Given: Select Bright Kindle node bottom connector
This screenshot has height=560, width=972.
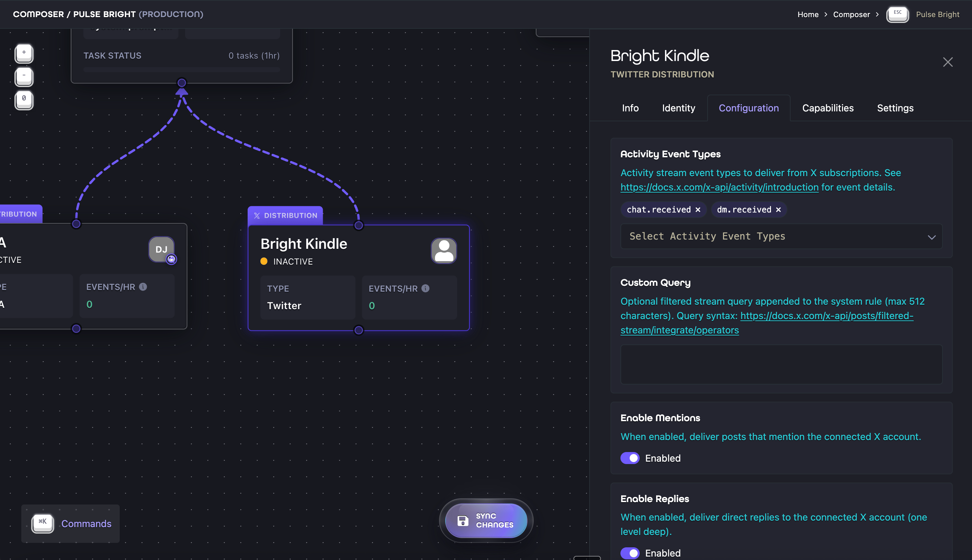Looking at the screenshot, I should (x=358, y=330).
